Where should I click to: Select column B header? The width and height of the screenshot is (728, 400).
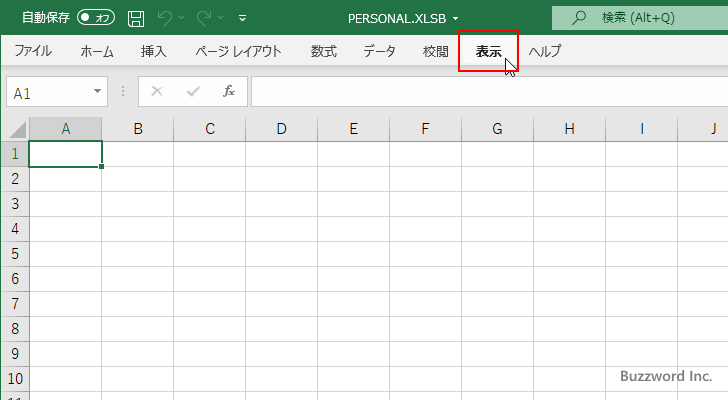(138, 129)
